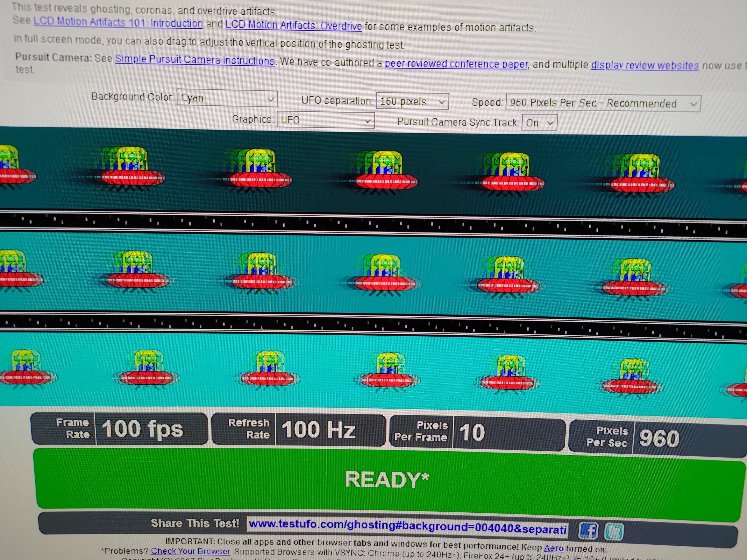The image size is (747, 560).
Task: Click the Pixels Per Frame readout
Action: pyautogui.click(x=472, y=432)
